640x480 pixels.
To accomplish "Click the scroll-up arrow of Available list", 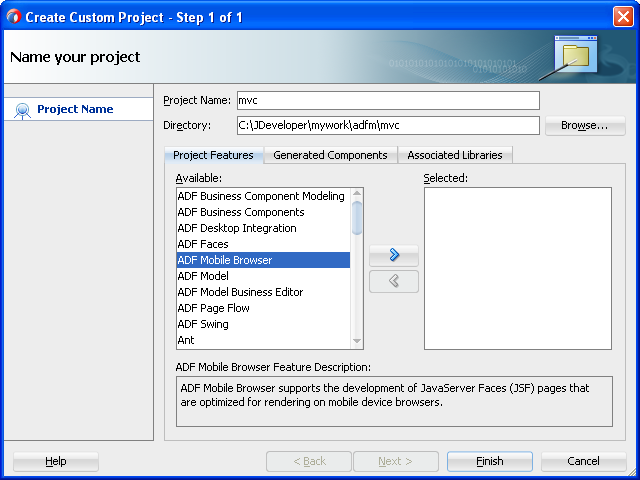I will click(357, 193).
